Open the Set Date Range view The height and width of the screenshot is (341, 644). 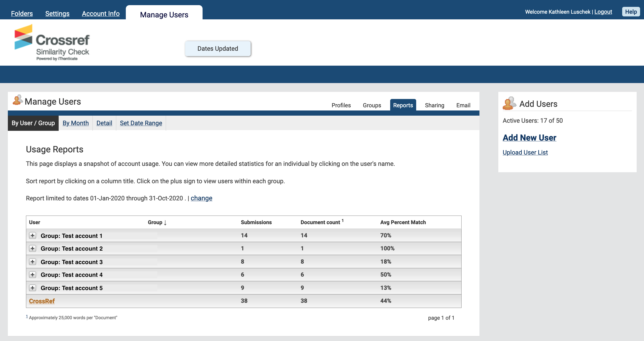141,123
